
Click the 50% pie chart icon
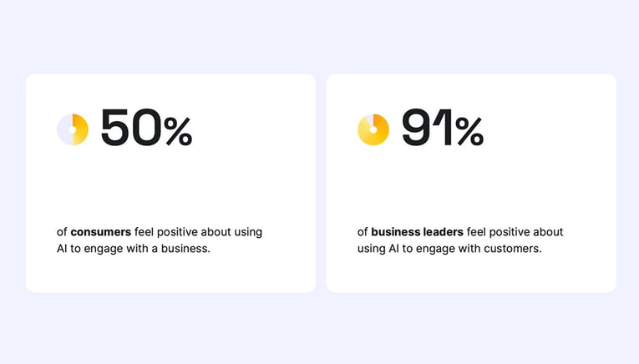click(73, 129)
